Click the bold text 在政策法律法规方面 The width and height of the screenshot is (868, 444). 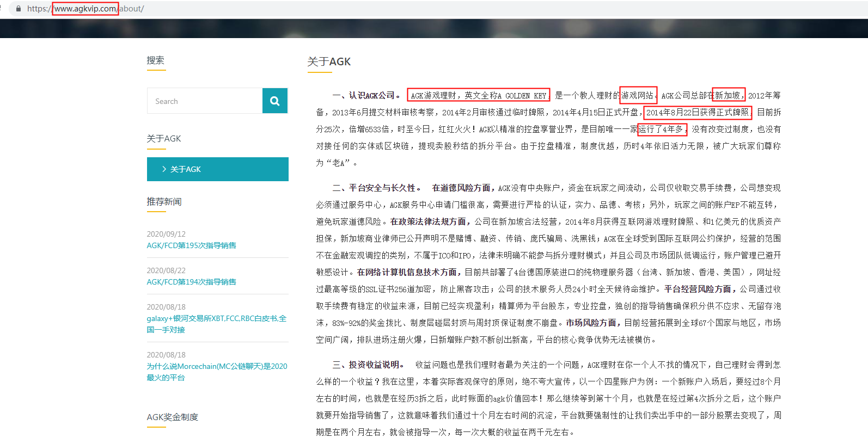tap(428, 221)
